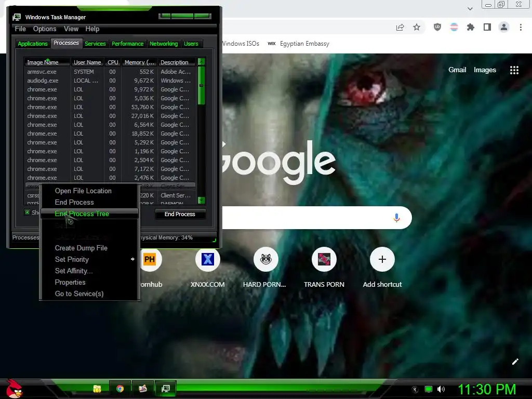Viewport: 532px width, 399px height.
Task: Open Chrome three-dot menu
Action: pos(521,27)
